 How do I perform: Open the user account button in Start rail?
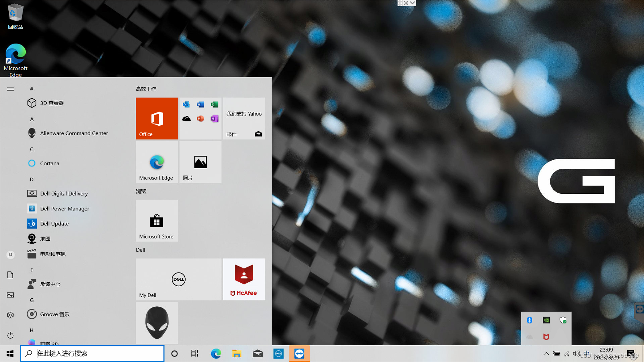[x=10, y=255]
